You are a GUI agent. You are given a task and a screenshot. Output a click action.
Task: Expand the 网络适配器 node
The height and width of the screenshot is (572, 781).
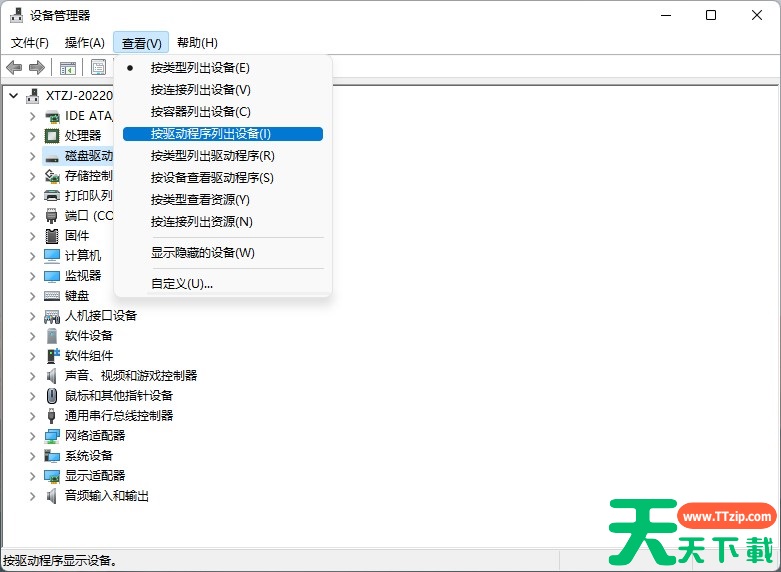coord(33,436)
